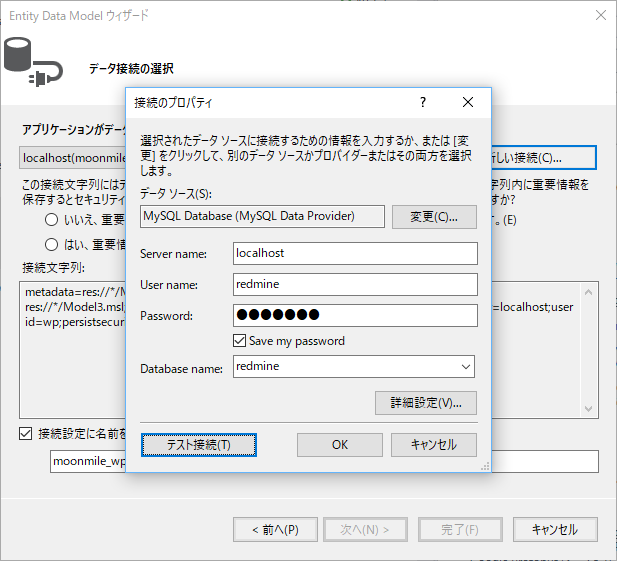The image size is (617, 561).
Task: Toggle the Save my password checkbox
Action: (239, 341)
